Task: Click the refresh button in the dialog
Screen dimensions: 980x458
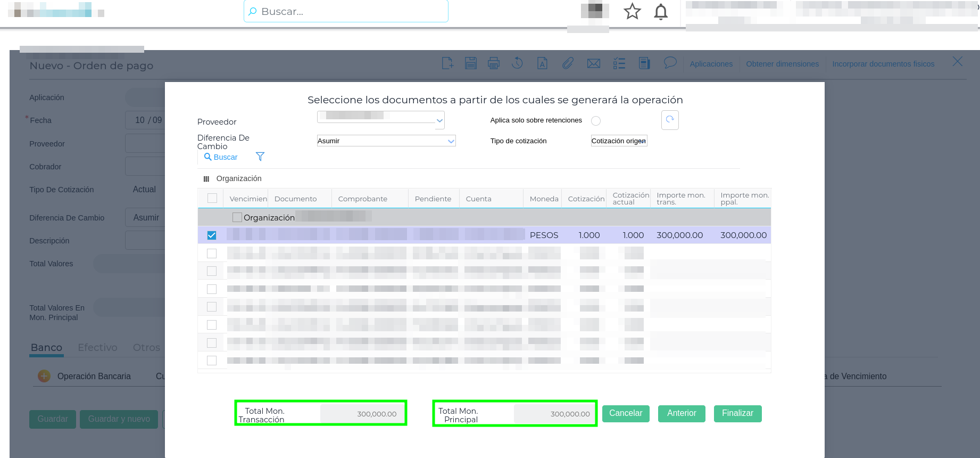Action: coord(670,120)
